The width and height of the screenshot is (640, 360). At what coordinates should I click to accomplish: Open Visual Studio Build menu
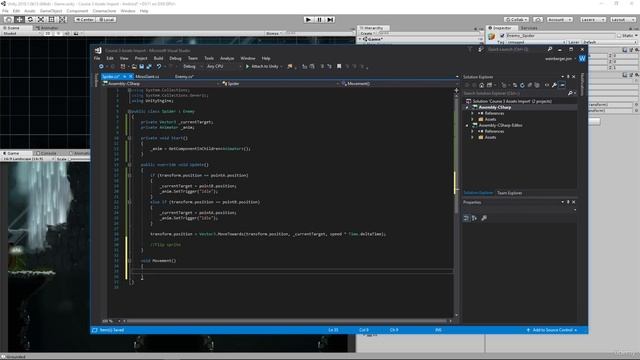click(x=158, y=58)
